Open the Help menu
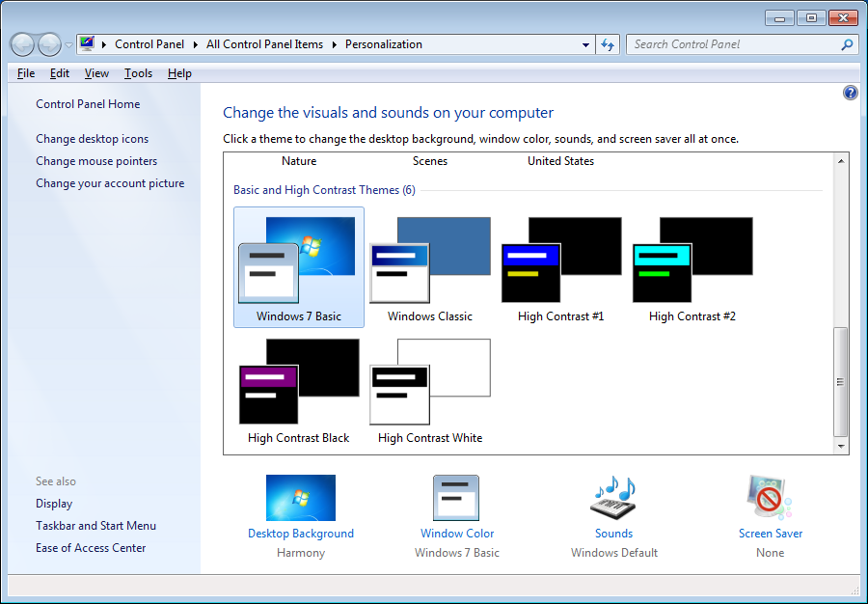868x604 pixels. (x=179, y=73)
